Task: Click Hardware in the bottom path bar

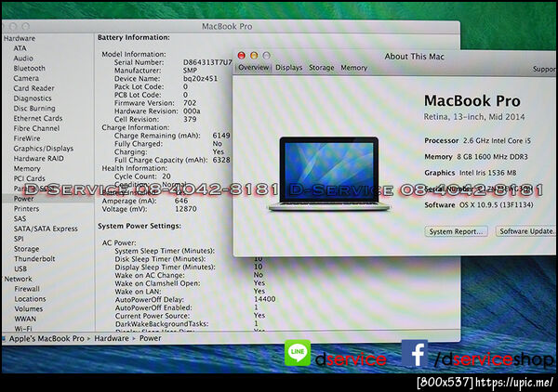Action: click(112, 339)
